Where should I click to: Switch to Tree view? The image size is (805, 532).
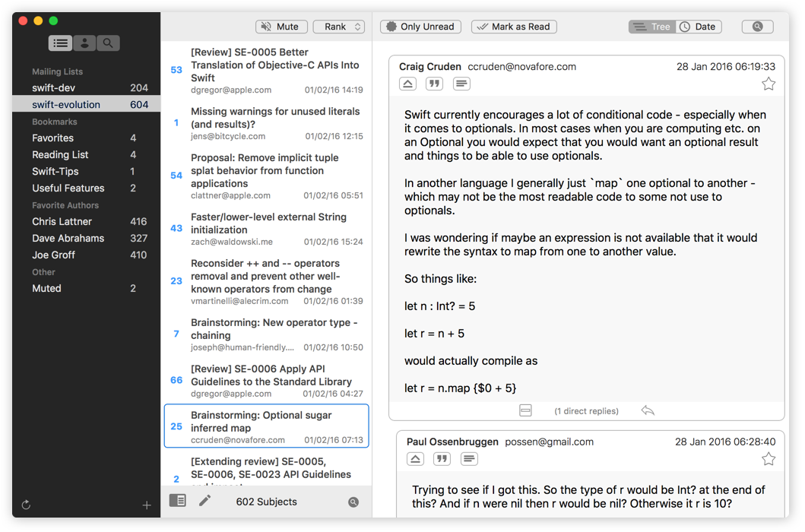pyautogui.click(x=652, y=27)
